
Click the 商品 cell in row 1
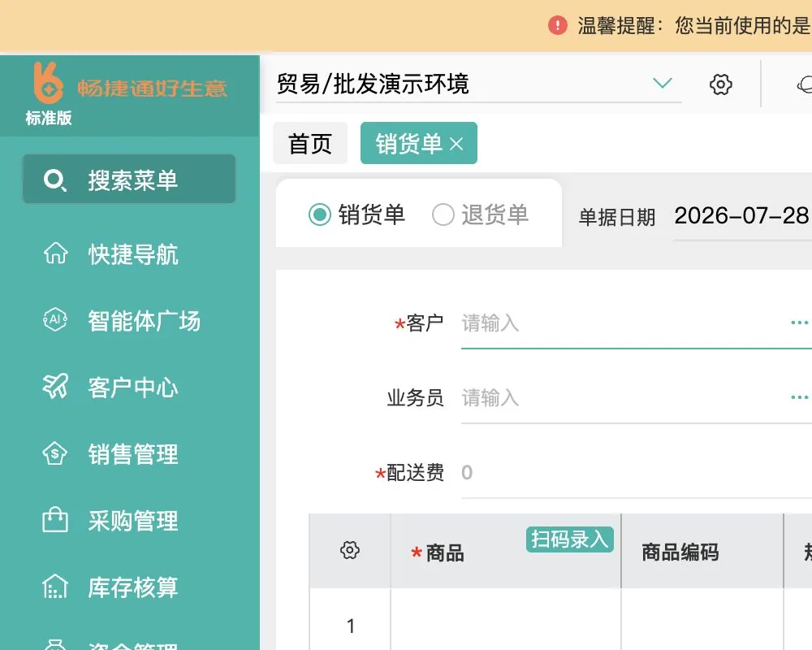tap(506, 619)
